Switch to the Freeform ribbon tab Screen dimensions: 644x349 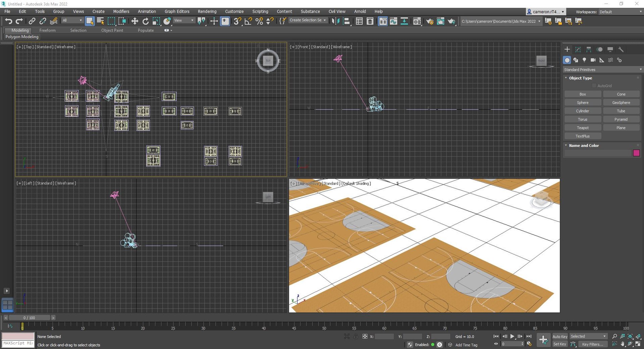47,30
